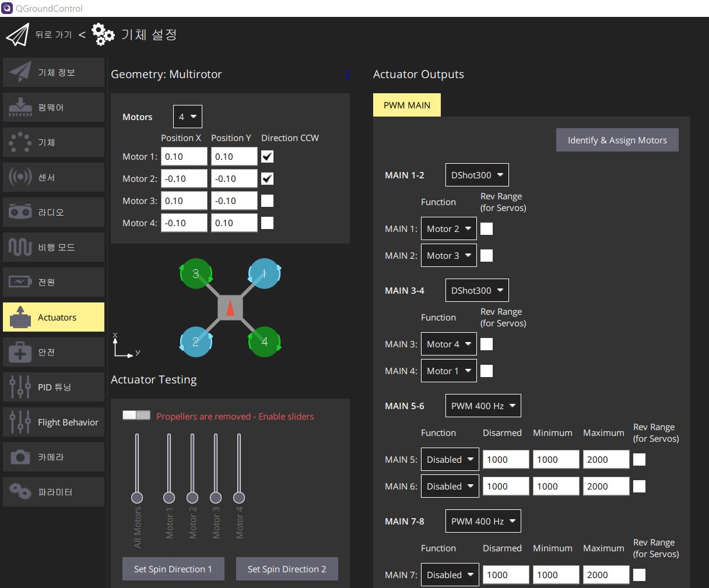Select the radio controller icon
The image size is (709, 588).
(20, 212)
